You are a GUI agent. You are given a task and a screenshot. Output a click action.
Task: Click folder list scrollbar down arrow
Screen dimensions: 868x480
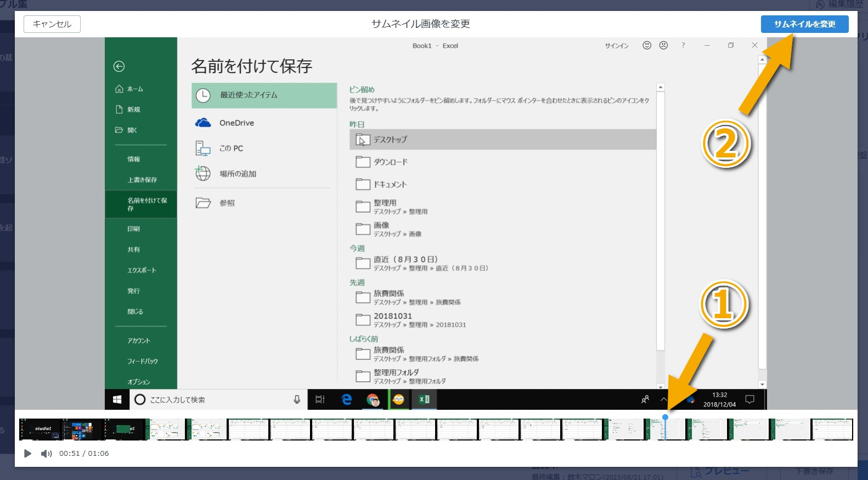[661, 386]
